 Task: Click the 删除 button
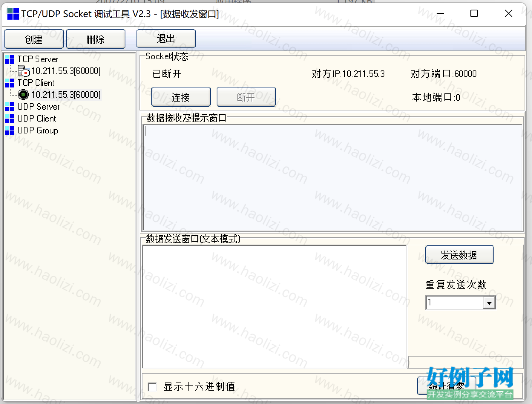click(95, 39)
